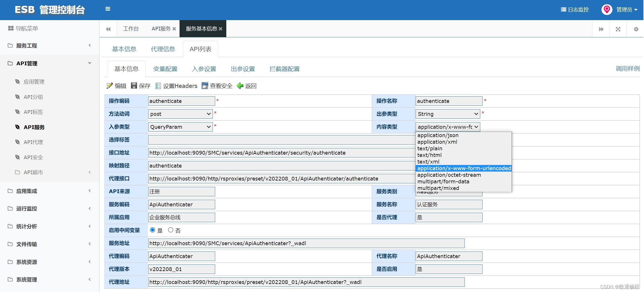This screenshot has height=292, width=644.
Task: Click the 操作名称 input field
Action: 449,101
